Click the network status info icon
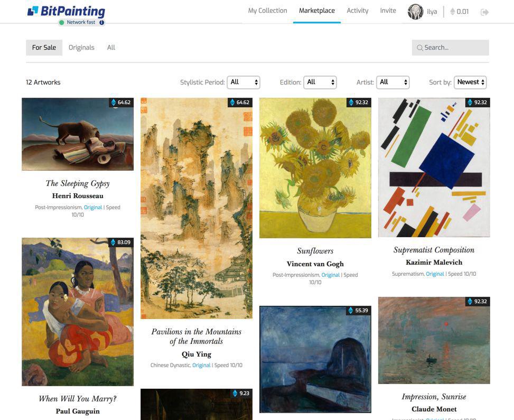The width and height of the screenshot is (514, 420). (x=102, y=23)
